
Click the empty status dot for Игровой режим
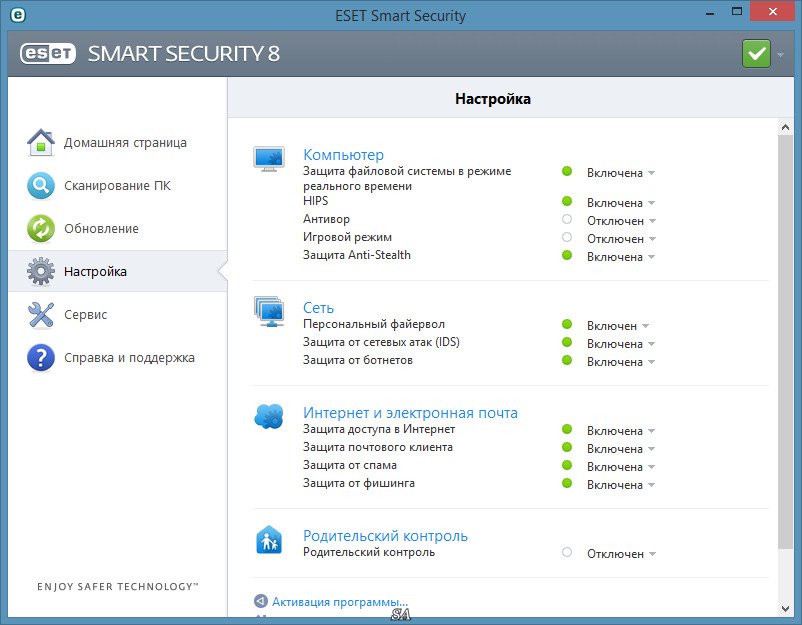point(567,237)
